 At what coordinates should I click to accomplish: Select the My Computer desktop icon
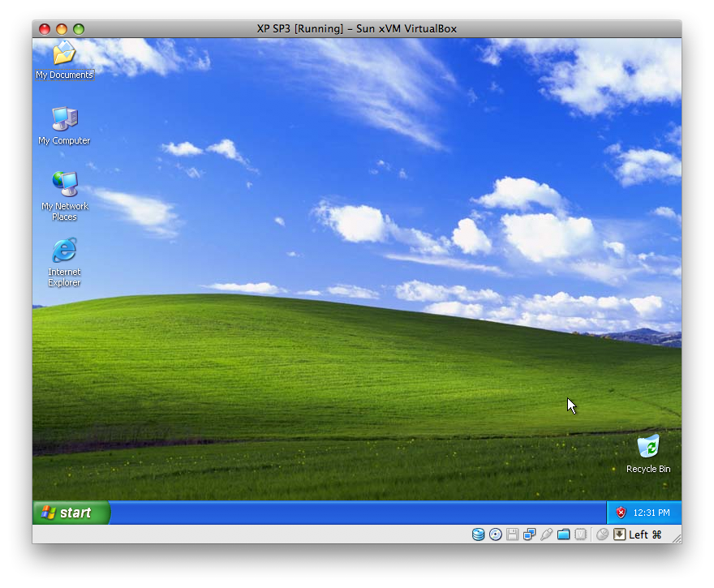(64, 126)
